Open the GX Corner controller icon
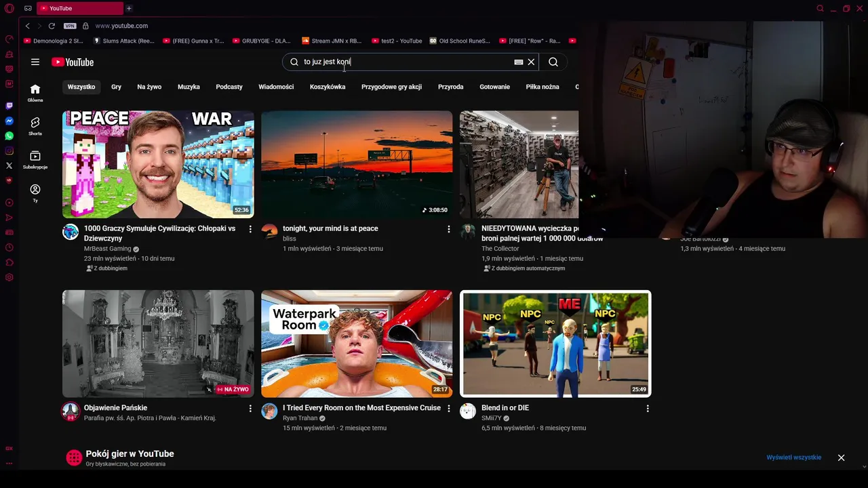Viewport: 868px width, 488px height. [x=28, y=8]
